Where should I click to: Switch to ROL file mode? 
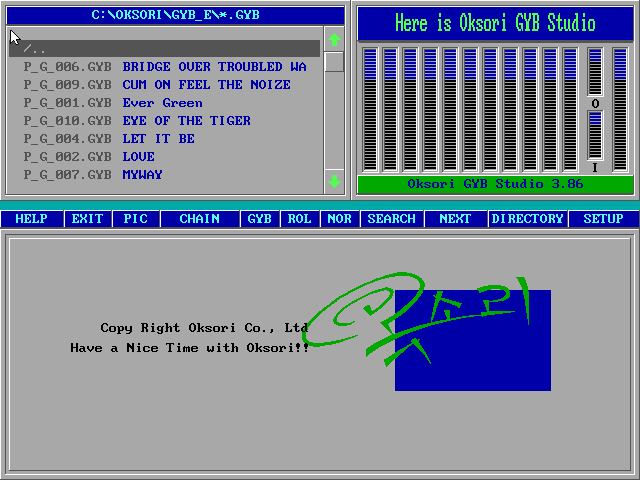[300, 219]
